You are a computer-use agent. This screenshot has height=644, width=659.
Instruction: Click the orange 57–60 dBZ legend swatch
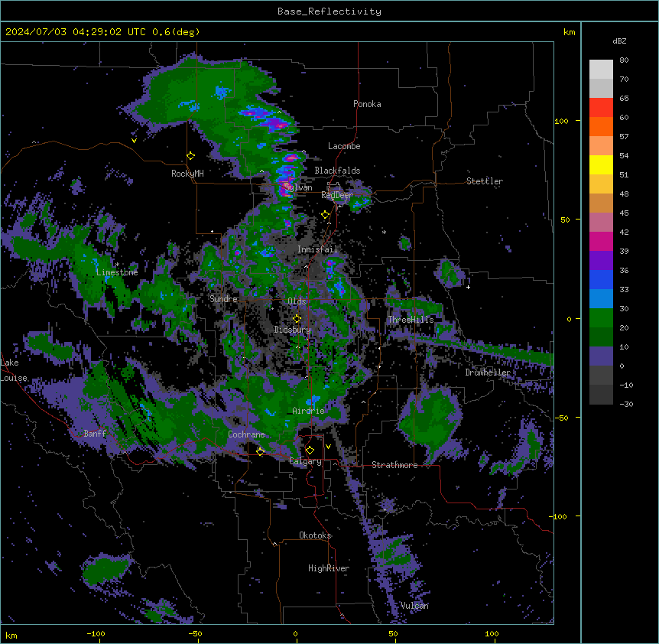click(x=601, y=126)
